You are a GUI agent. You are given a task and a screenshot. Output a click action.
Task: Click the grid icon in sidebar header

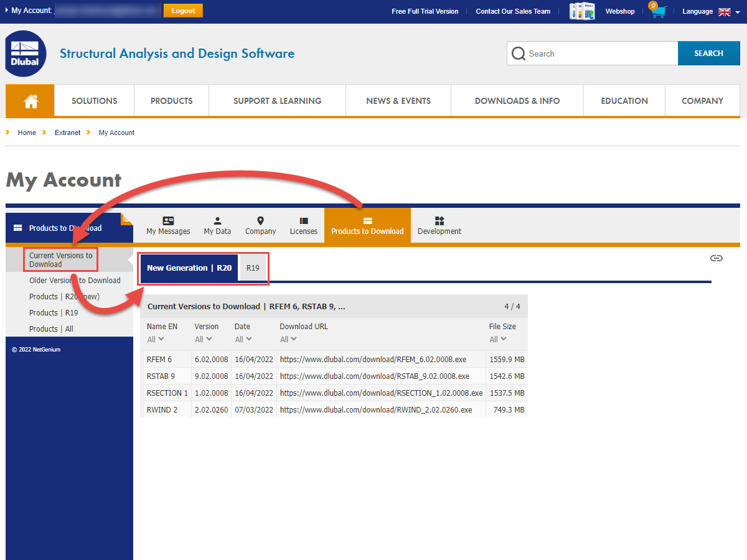(x=17, y=228)
